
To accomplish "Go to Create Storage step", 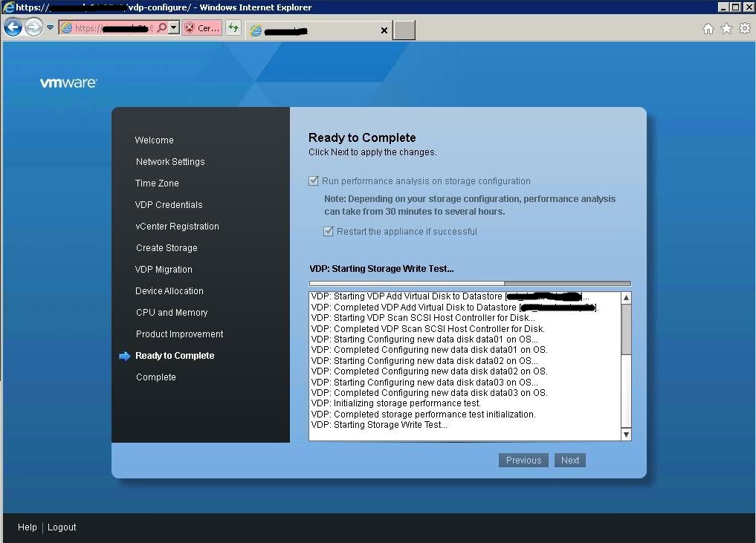I will 167,248.
